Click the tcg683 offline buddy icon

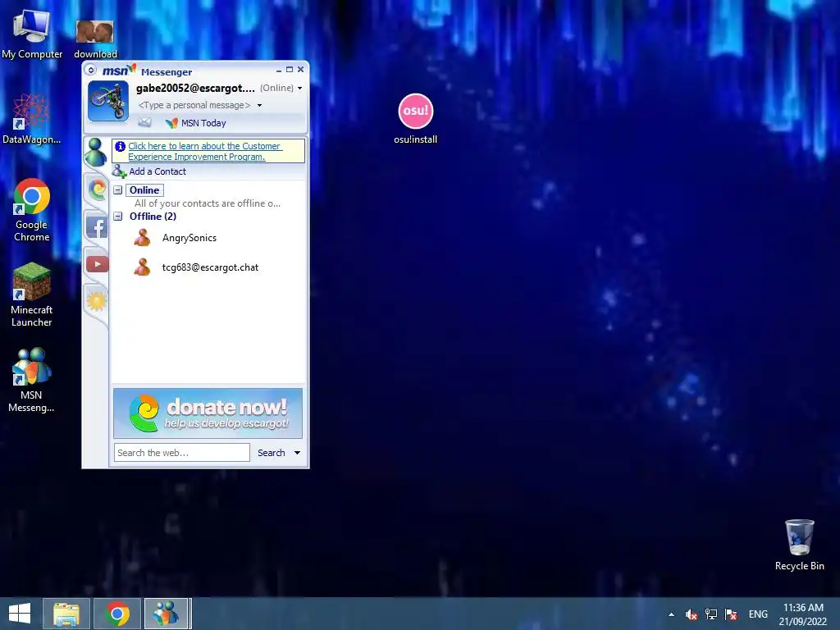(x=143, y=267)
